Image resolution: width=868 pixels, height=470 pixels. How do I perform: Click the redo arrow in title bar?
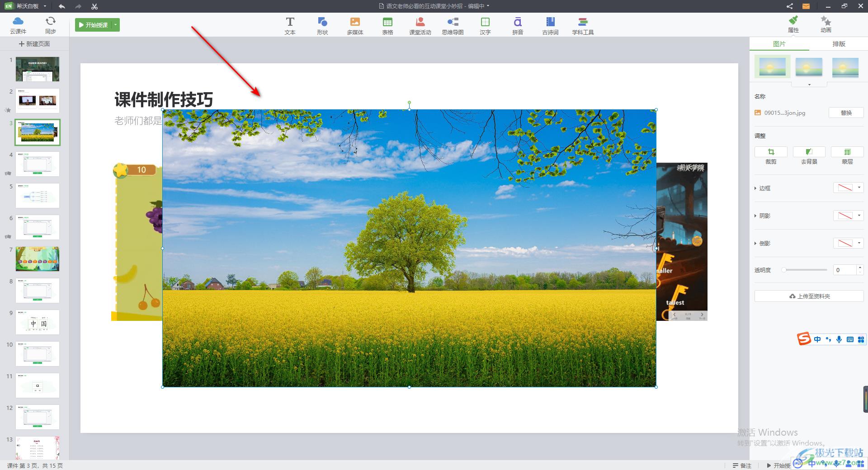click(x=78, y=6)
